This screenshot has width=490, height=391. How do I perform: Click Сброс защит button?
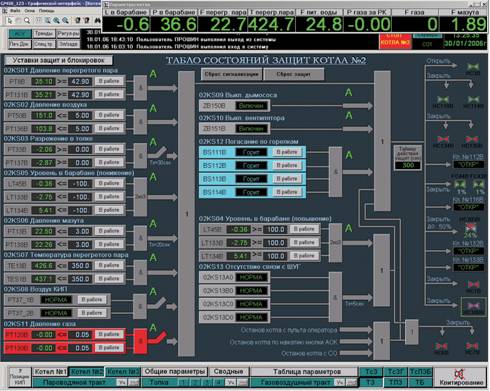[293, 74]
